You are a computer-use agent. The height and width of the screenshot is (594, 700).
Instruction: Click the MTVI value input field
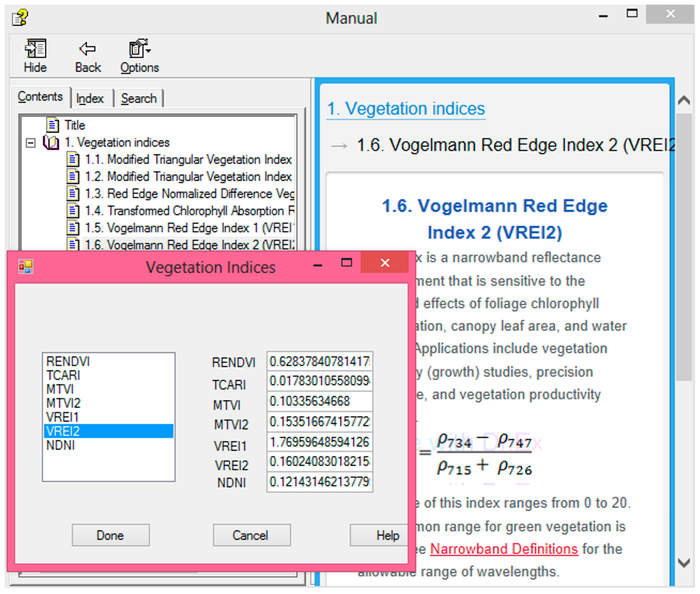click(319, 401)
